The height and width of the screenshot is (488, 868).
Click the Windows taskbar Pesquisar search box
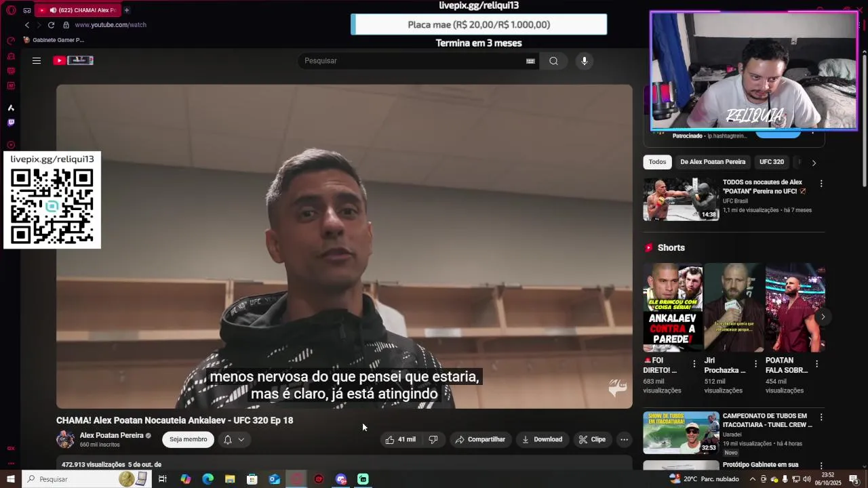point(85,479)
